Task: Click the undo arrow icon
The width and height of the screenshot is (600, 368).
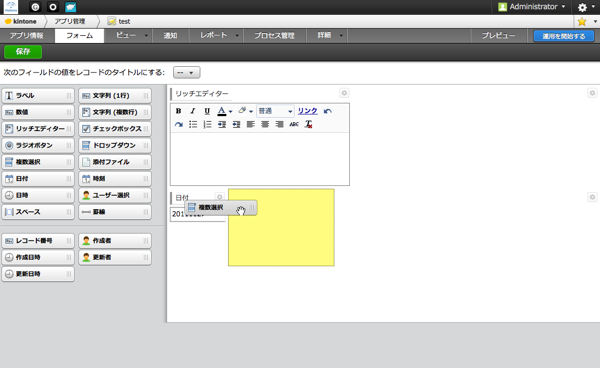Action: click(x=328, y=111)
